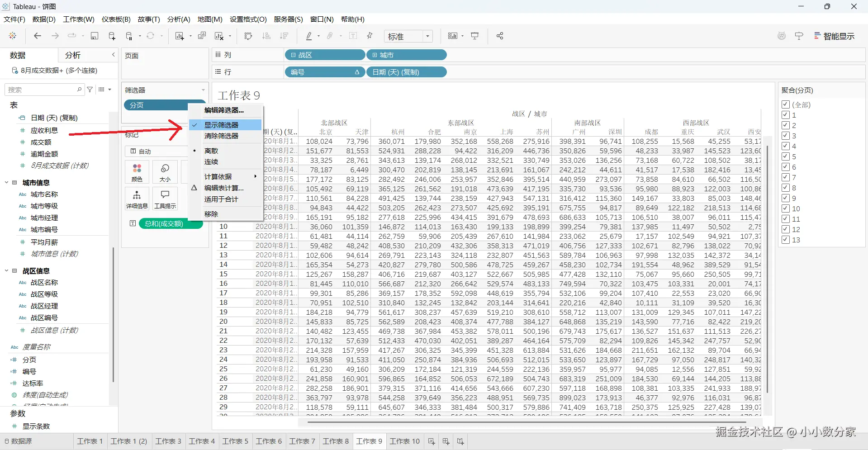Switch to 工作表 5 tab
Screen dimensions: 868x450
[x=235, y=441]
